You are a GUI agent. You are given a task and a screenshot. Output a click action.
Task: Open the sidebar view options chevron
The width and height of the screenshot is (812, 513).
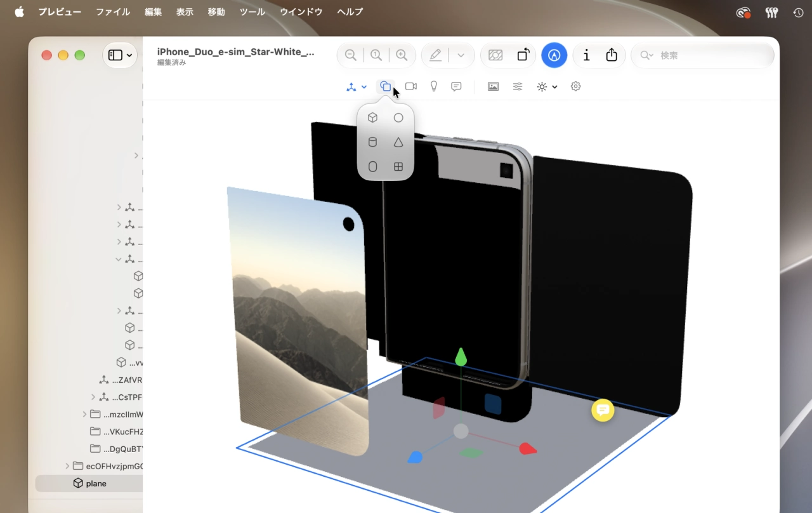tap(129, 55)
